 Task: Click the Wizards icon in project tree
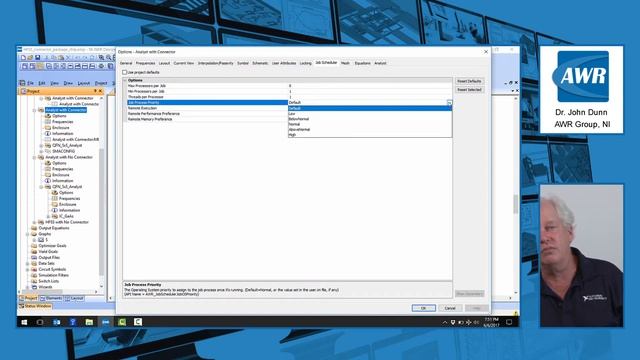(x=34, y=287)
